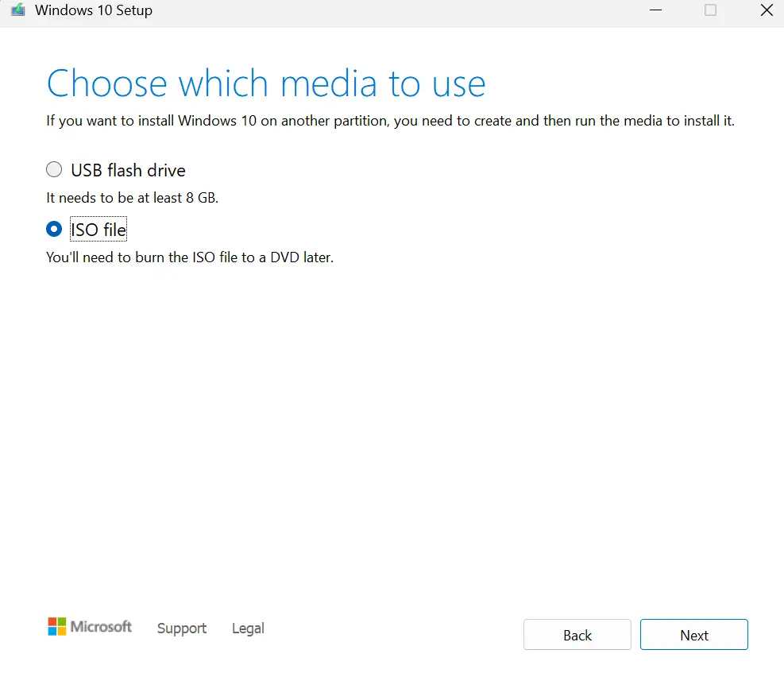
Task: Go to the previous step with Back
Action: click(577, 635)
